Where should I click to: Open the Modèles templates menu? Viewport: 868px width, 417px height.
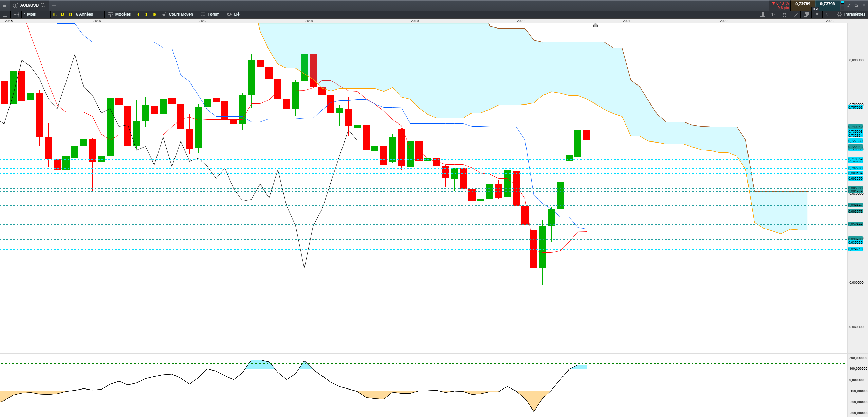click(119, 14)
